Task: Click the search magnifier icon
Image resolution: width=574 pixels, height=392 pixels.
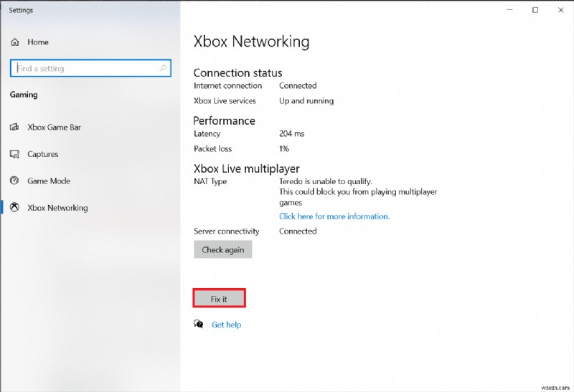Action: [x=164, y=69]
